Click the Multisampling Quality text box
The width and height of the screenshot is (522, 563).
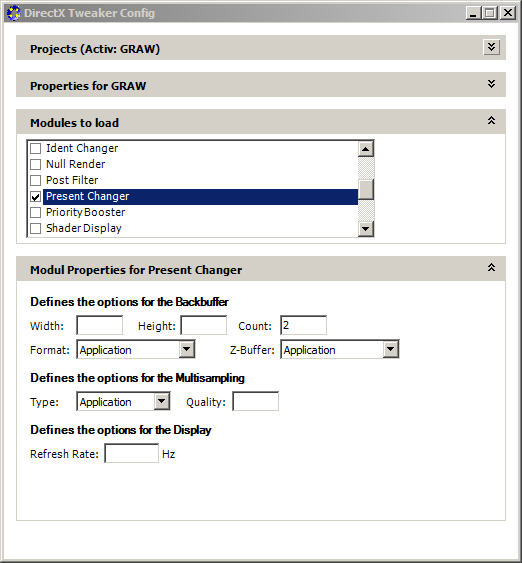pos(256,401)
